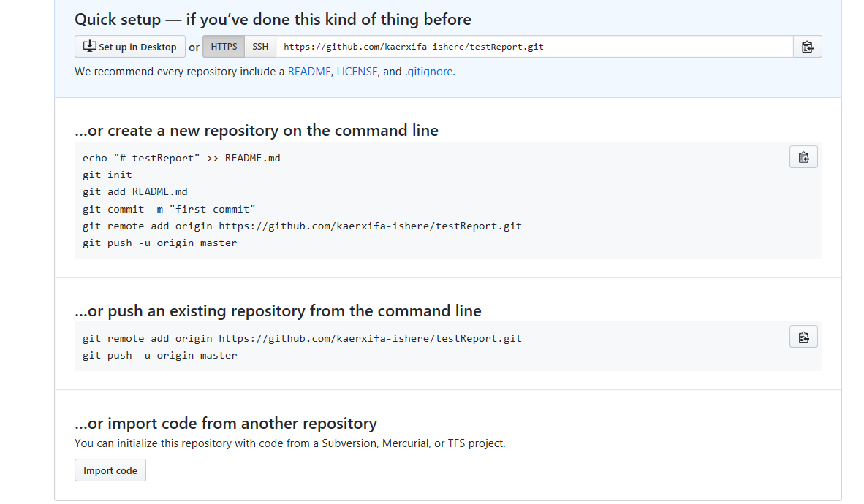Viewport: 864px width, 504px height.
Task: Click the desktop download icon
Action: pyautogui.click(x=90, y=46)
